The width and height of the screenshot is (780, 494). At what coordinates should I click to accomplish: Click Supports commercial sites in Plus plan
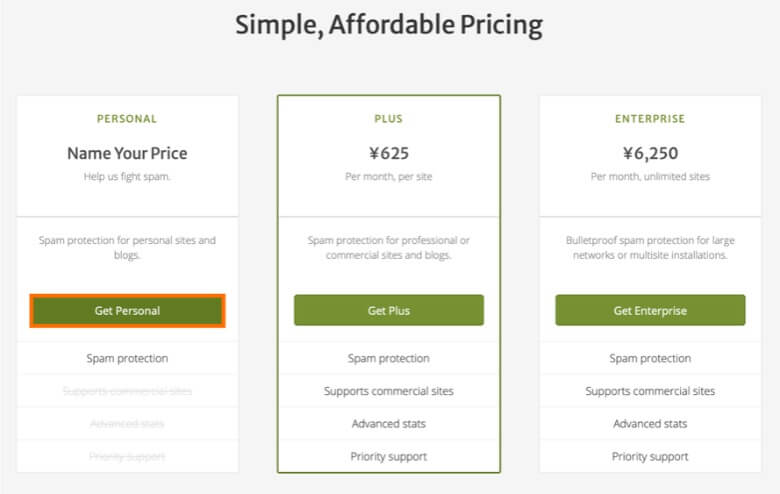point(388,391)
